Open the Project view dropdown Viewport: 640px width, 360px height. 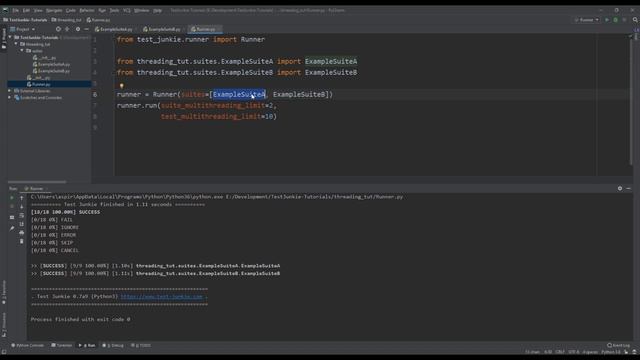coord(23,29)
